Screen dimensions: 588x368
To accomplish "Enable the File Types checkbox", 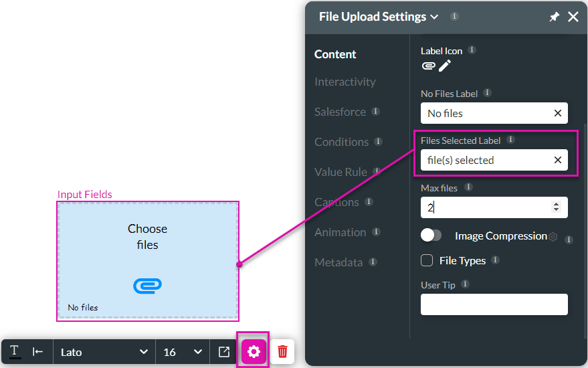I will click(427, 260).
